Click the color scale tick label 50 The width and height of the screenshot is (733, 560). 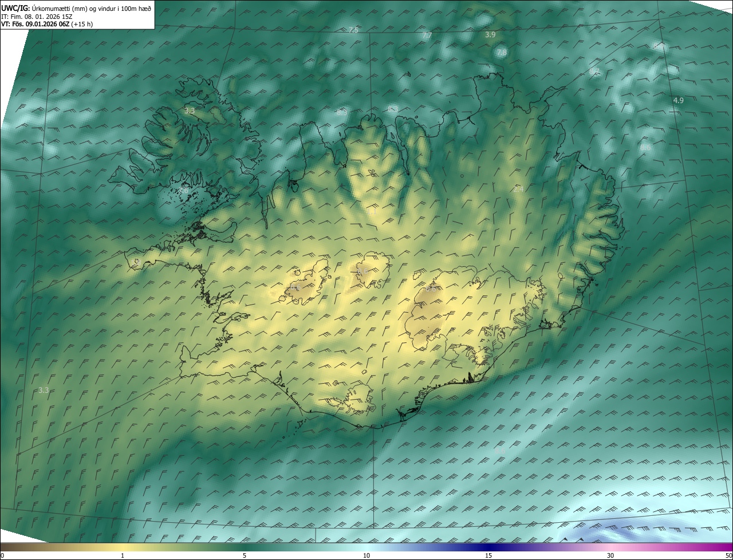729,556
